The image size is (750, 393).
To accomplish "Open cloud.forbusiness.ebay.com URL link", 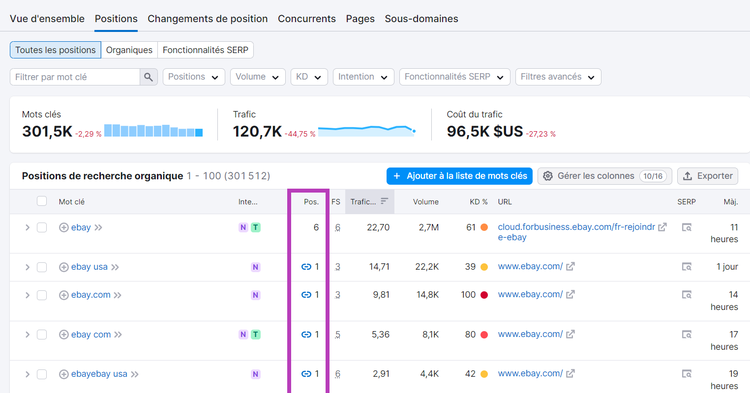I will click(576, 232).
